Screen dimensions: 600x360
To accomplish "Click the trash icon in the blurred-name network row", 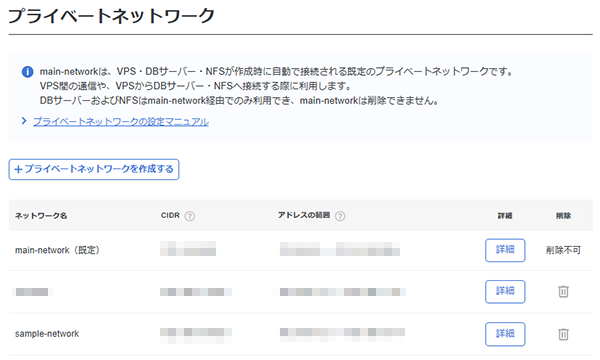I will pos(563,292).
